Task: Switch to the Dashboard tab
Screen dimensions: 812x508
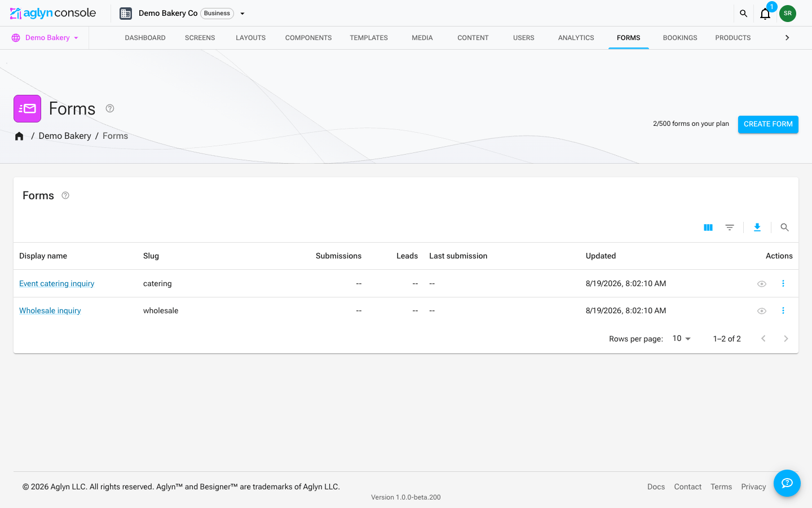Action: tap(145, 38)
